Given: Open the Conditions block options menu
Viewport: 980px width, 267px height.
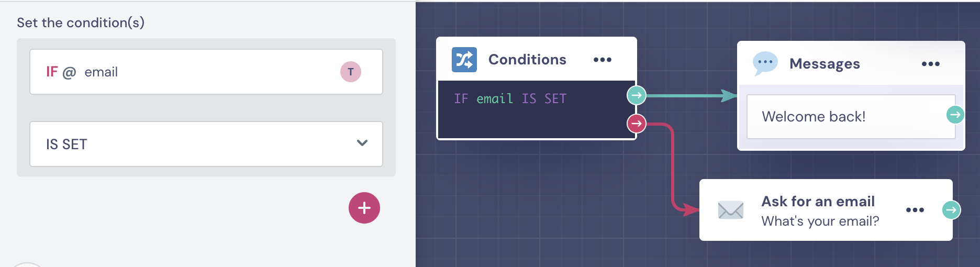Looking at the screenshot, I should point(602,60).
